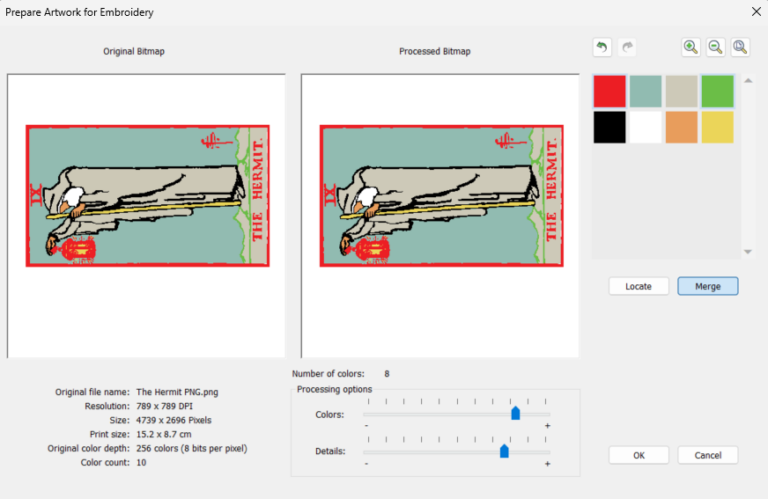
Task: Select the black color swatch
Action: click(609, 127)
